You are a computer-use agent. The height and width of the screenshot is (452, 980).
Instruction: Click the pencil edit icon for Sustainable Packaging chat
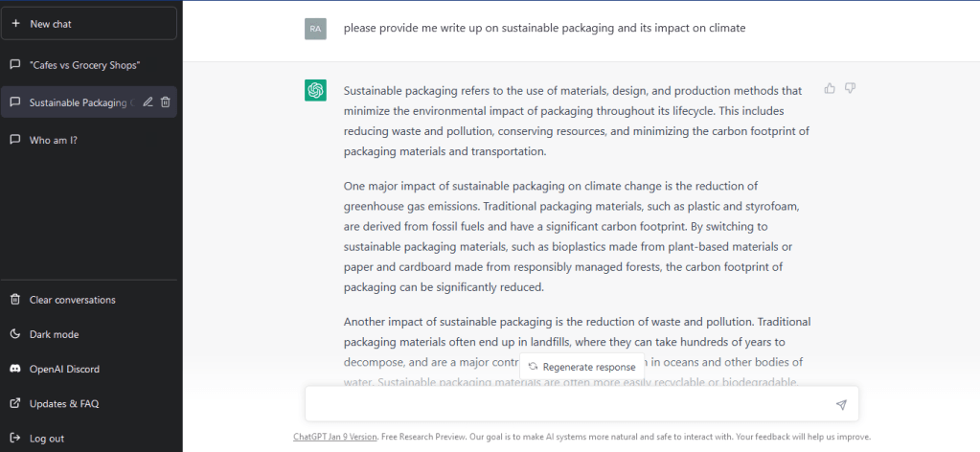(148, 102)
